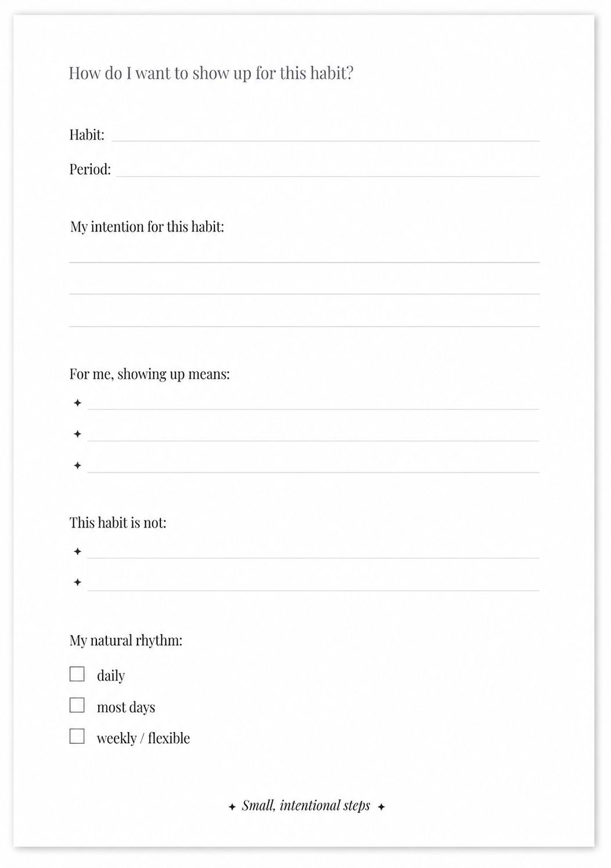The width and height of the screenshot is (611, 868).
Task: Click star icon left of 'Small, intentional steps'
Action: [232, 807]
